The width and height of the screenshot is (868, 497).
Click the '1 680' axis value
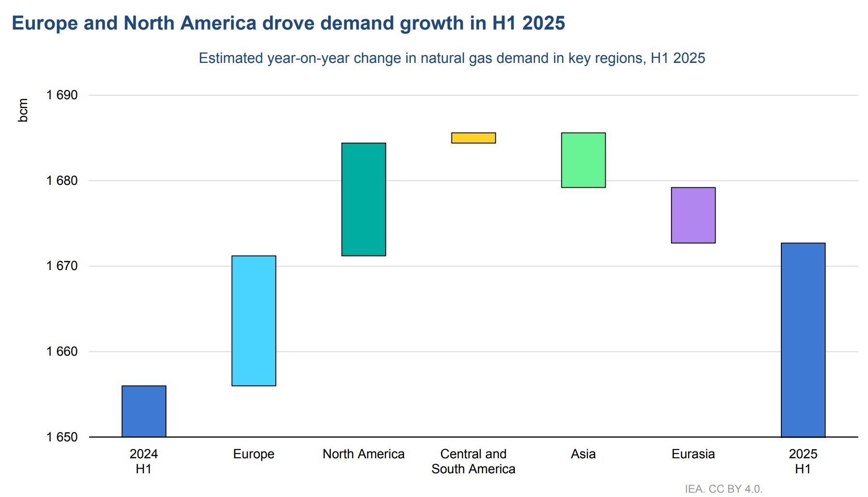tap(62, 181)
